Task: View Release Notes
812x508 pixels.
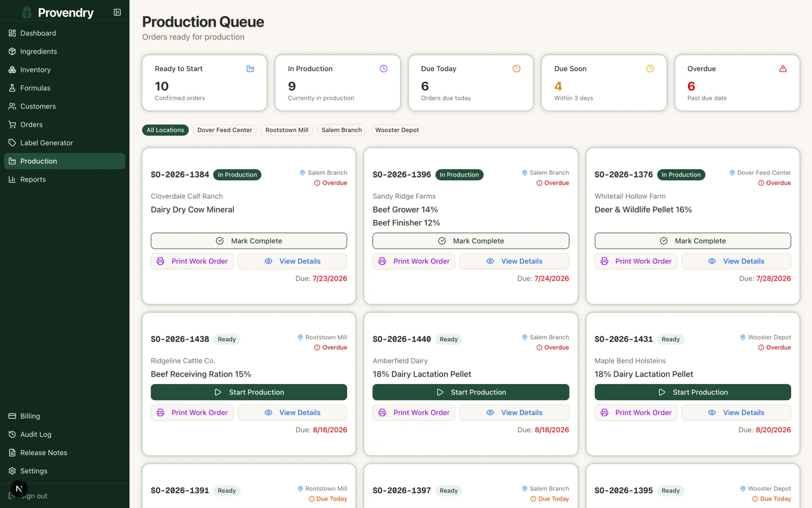Action: 65,452
